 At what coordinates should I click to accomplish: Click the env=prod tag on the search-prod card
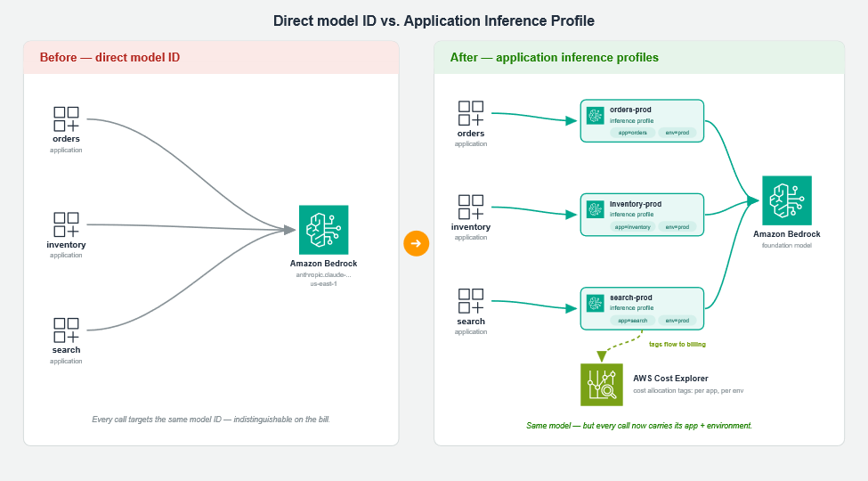point(677,321)
